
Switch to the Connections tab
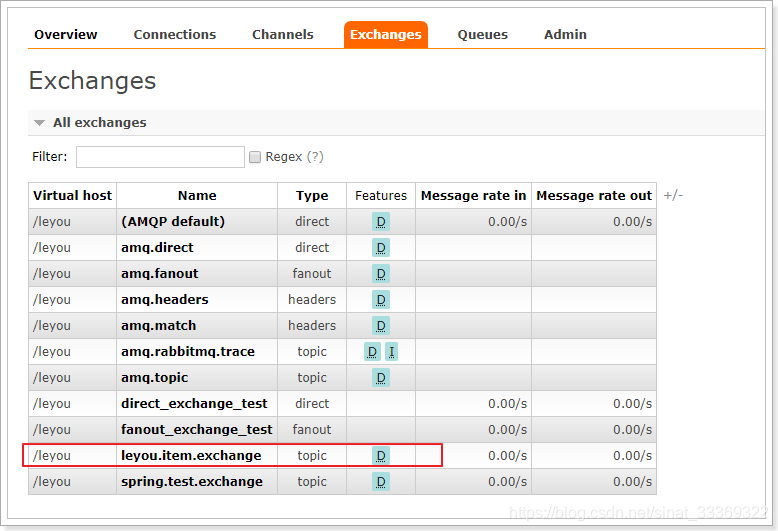[175, 35]
